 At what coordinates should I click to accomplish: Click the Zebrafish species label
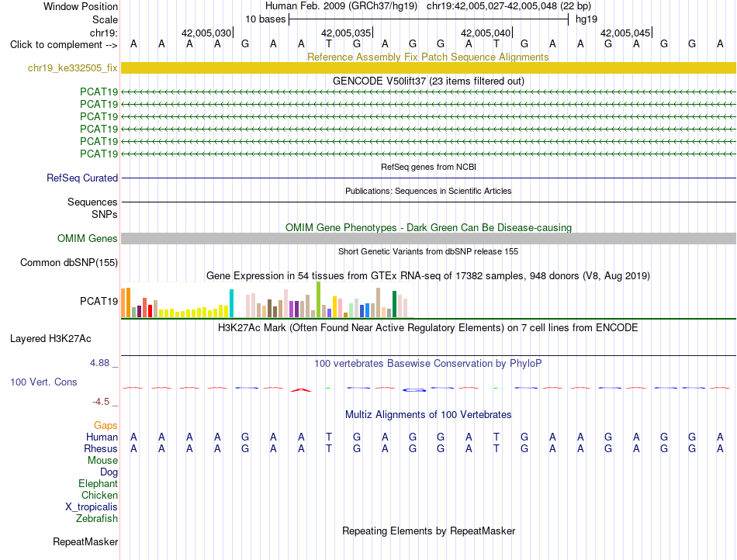pos(97,519)
